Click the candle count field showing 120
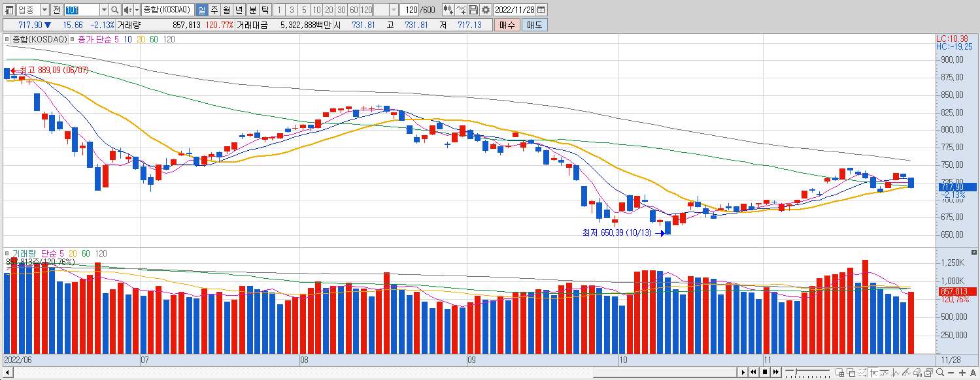The height and width of the screenshot is (380, 980). (x=409, y=10)
